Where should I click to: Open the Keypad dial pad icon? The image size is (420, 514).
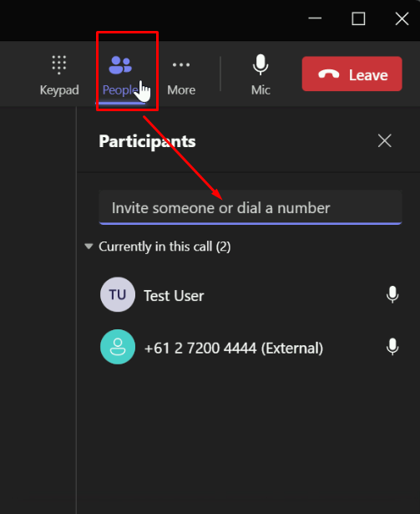click(59, 64)
